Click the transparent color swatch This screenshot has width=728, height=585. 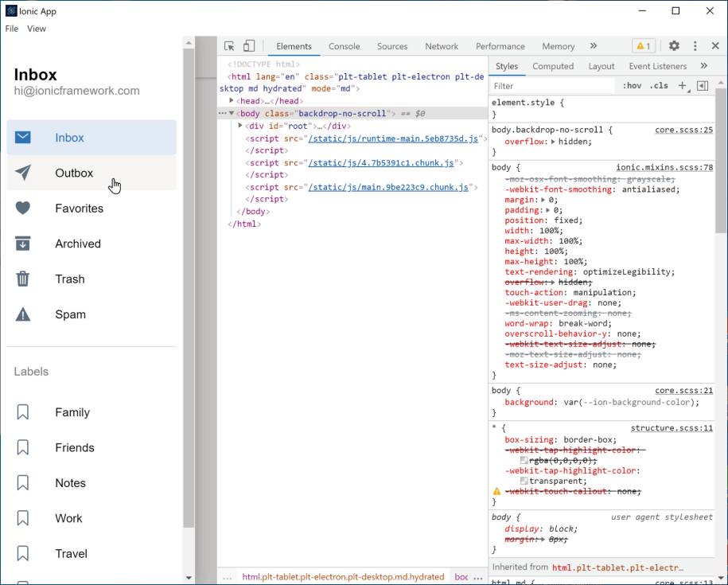click(524, 481)
